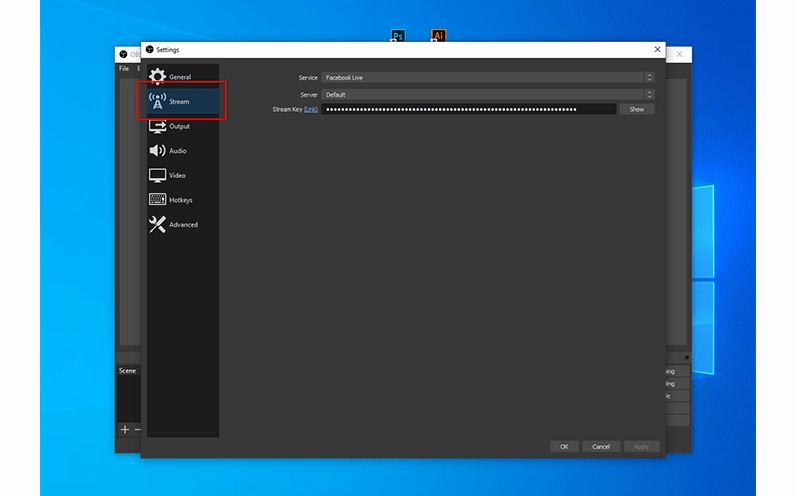Open Video settings monitor icon
Screen dimensions: 796x496
point(157,175)
